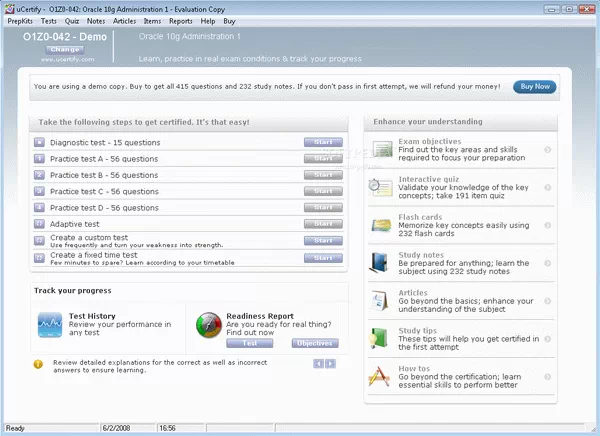Start creating a custom test
This screenshot has height=436, width=600.
click(x=323, y=240)
